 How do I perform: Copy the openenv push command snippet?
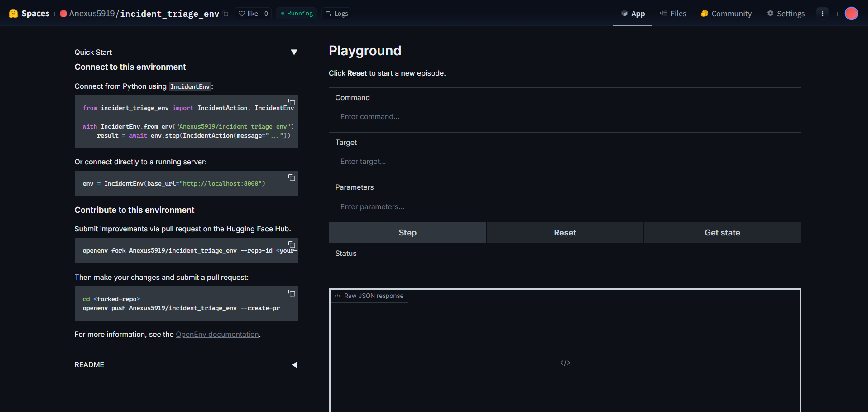[292, 293]
